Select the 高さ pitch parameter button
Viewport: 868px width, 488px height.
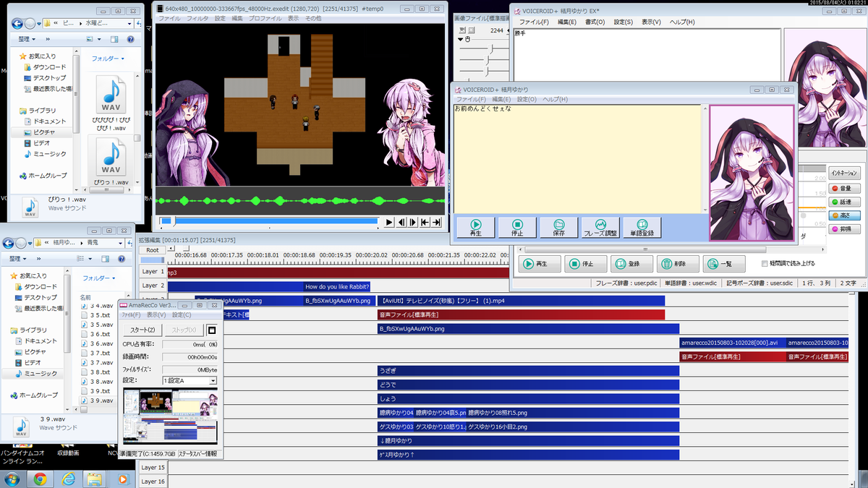point(845,215)
